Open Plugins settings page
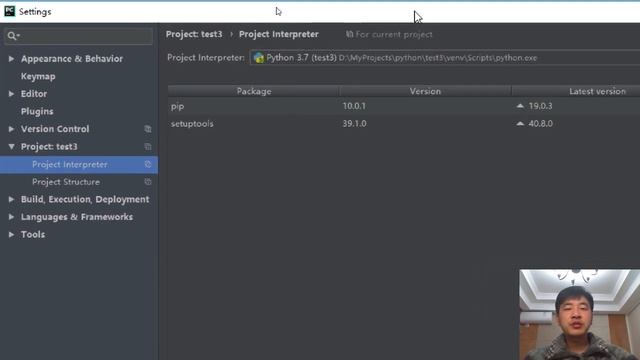 (37, 111)
